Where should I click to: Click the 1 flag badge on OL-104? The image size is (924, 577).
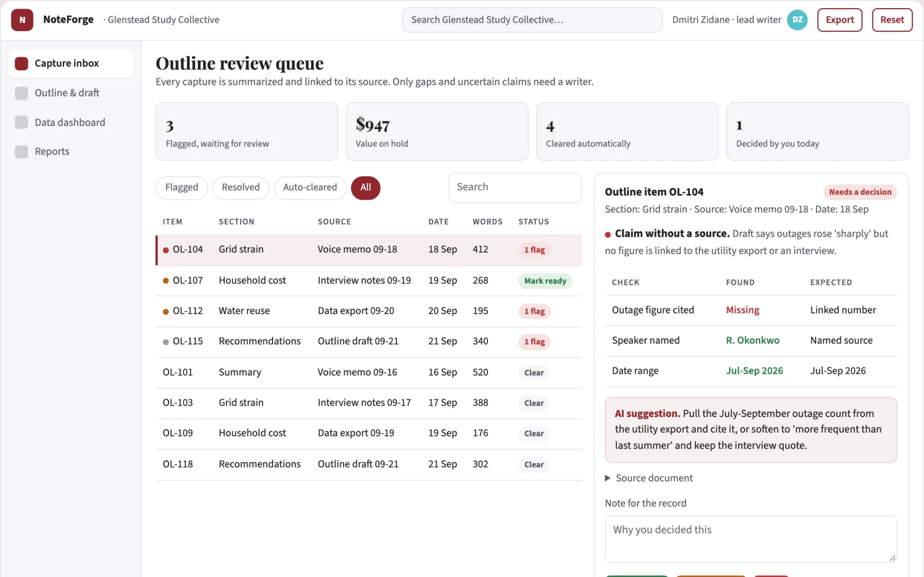534,250
